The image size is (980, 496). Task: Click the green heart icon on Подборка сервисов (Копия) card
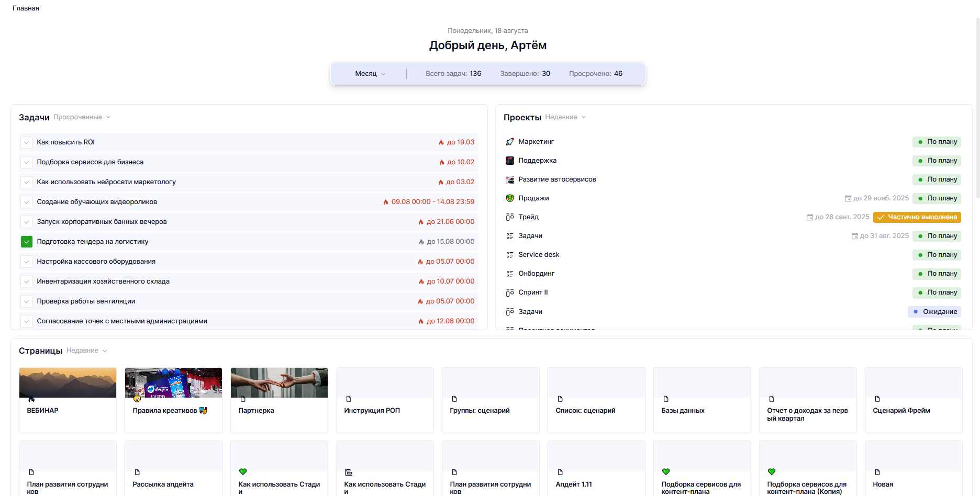(x=772, y=472)
